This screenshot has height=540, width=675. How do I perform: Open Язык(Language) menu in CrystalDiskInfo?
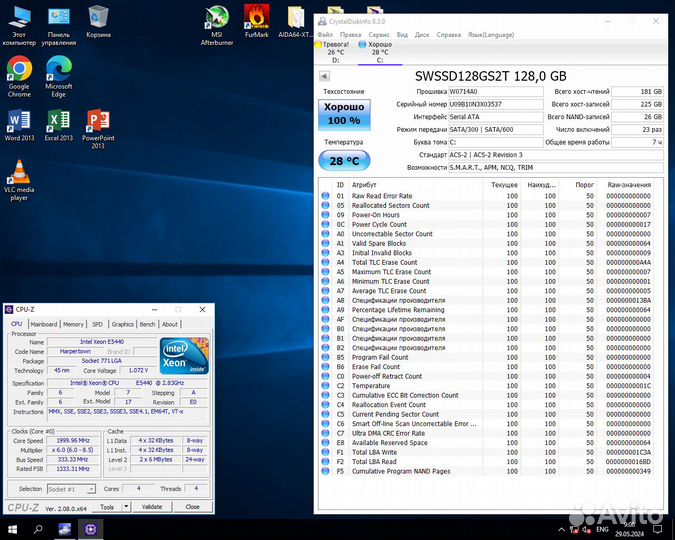pos(491,34)
